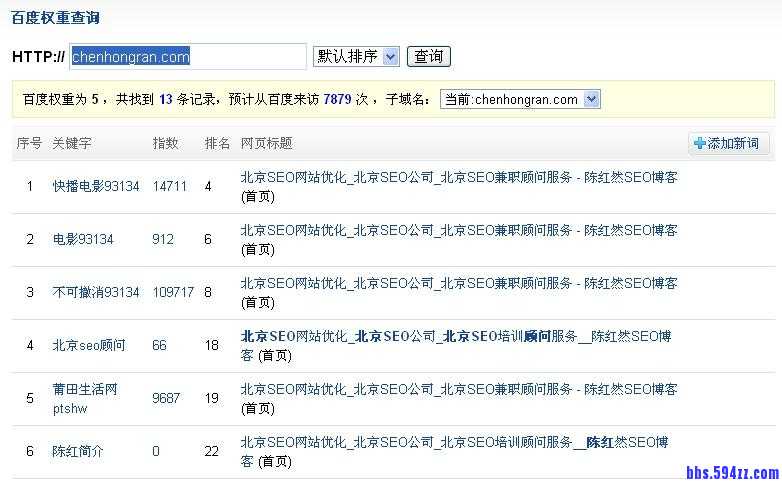Open keyword link 陈红简介
Viewport: 782px width, 483px height.
[x=78, y=451]
